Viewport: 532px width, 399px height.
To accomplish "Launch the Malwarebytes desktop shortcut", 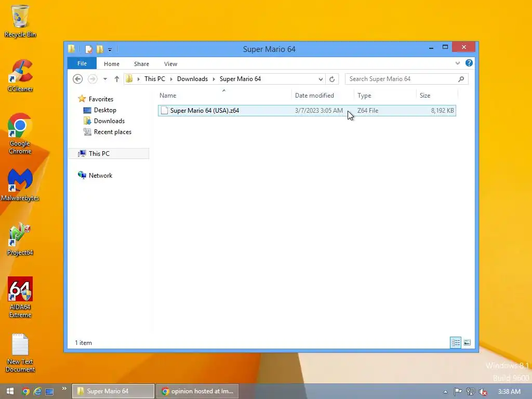I will pos(20,184).
